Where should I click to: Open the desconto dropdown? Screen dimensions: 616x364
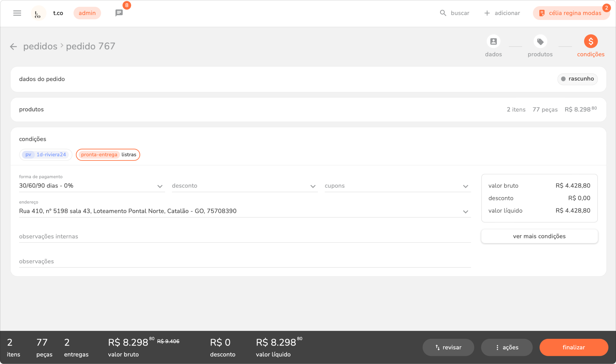313,186
